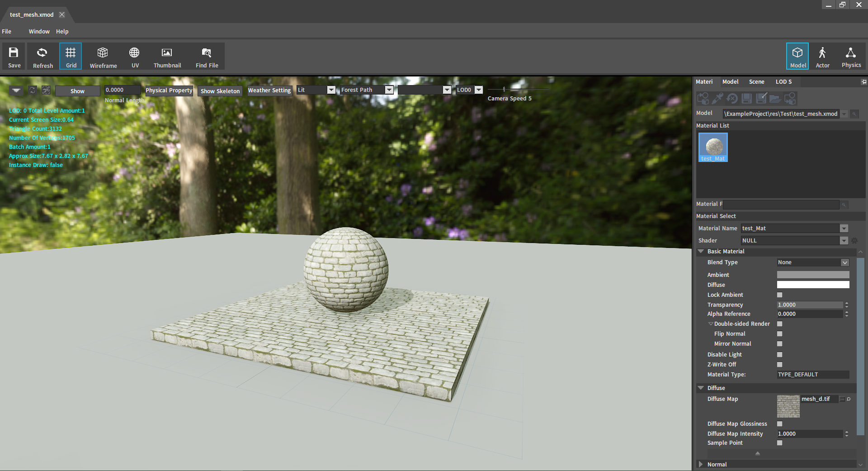This screenshot has width=868, height=471.
Task: Toggle the Grid display button
Action: pos(71,57)
